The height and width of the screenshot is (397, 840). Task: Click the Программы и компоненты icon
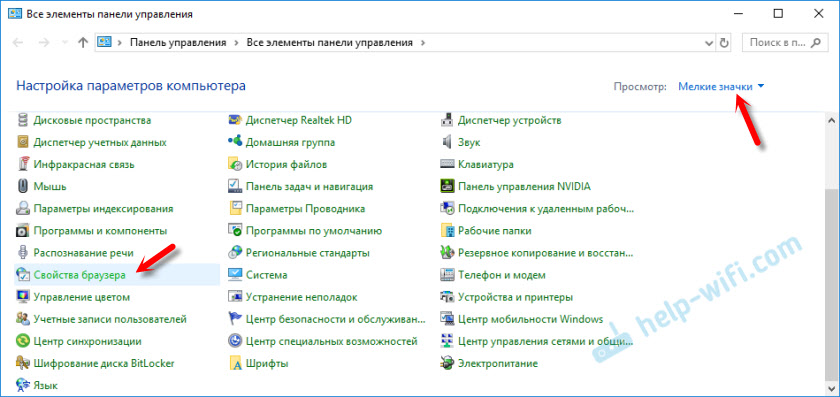click(x=22, y=231)
